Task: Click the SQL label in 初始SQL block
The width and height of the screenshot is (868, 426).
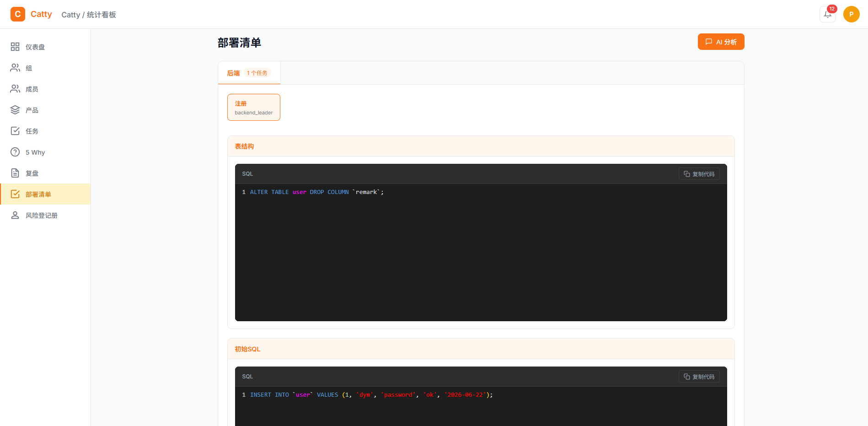Action: pos(247,377)
